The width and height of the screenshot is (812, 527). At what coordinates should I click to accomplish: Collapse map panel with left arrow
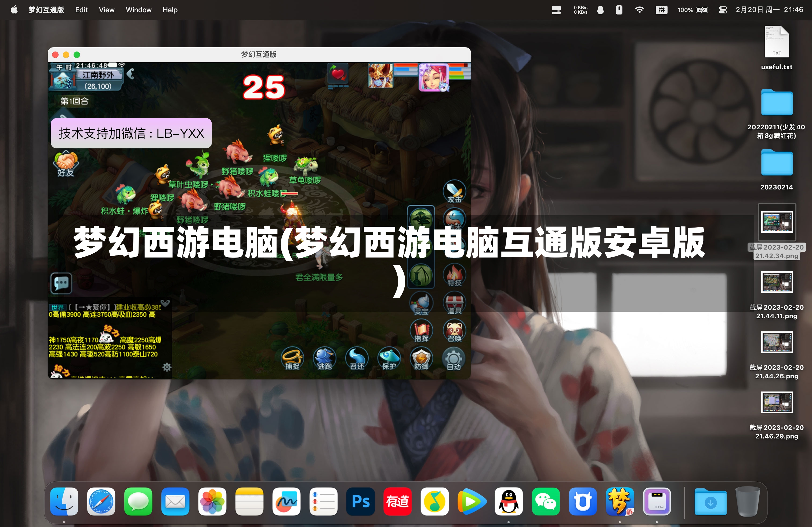click(131, 74)
